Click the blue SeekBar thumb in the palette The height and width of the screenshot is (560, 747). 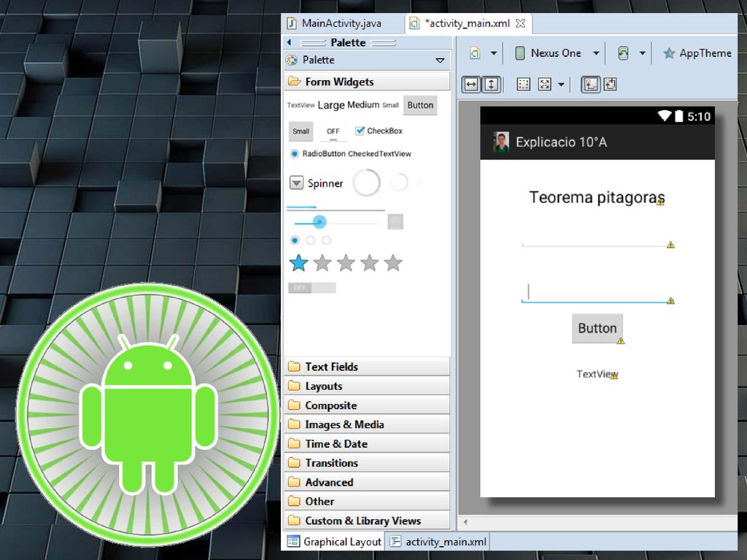coord(320,222)
